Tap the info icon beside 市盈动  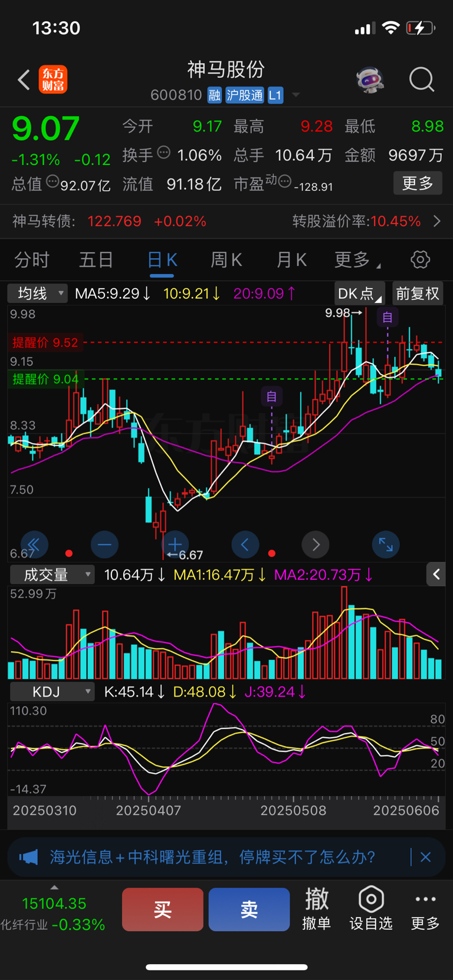click(284, 182)
